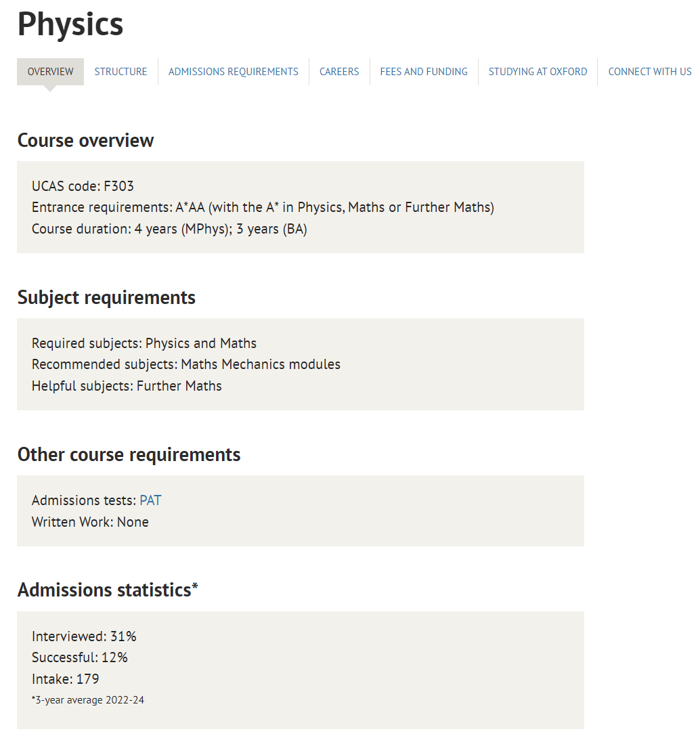The width and height of the screenshot is (700, 738).
Task: Click the Interviewed 31% statistic
Action: coord(84,636)
